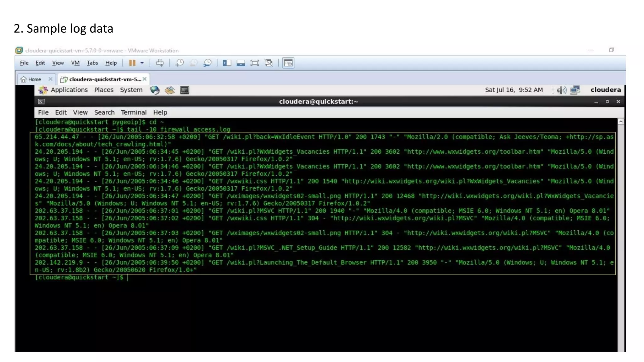Image resolution: width=644 pixels, height=362 pixels.
Task: Click the VMware Workstation title bar icon
Action: [19, 50]
